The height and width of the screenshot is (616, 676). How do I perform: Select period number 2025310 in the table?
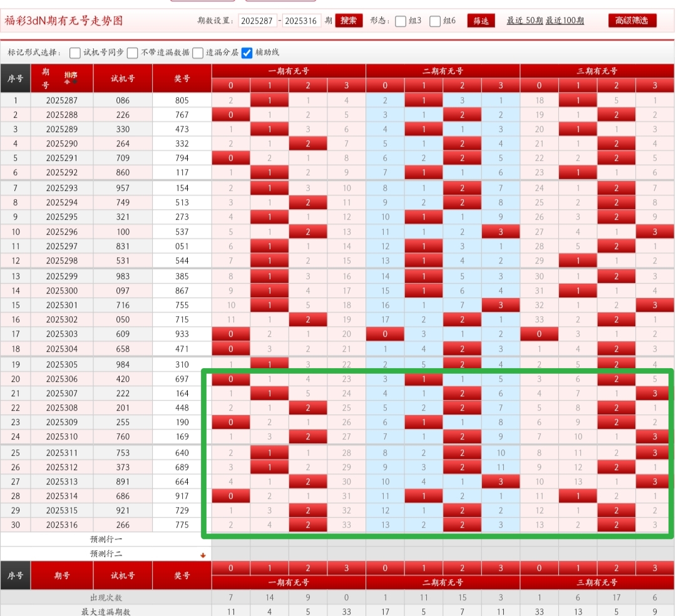[62, 437]
